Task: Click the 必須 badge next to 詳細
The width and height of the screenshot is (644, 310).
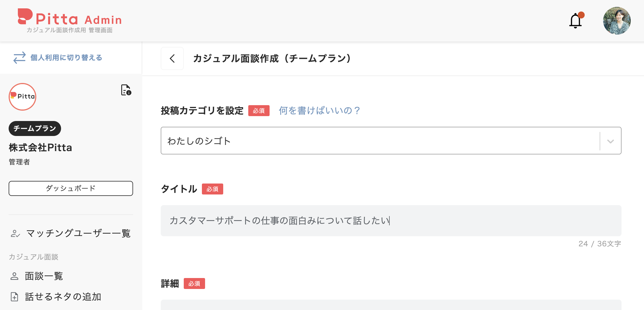Action: (194, 283)
